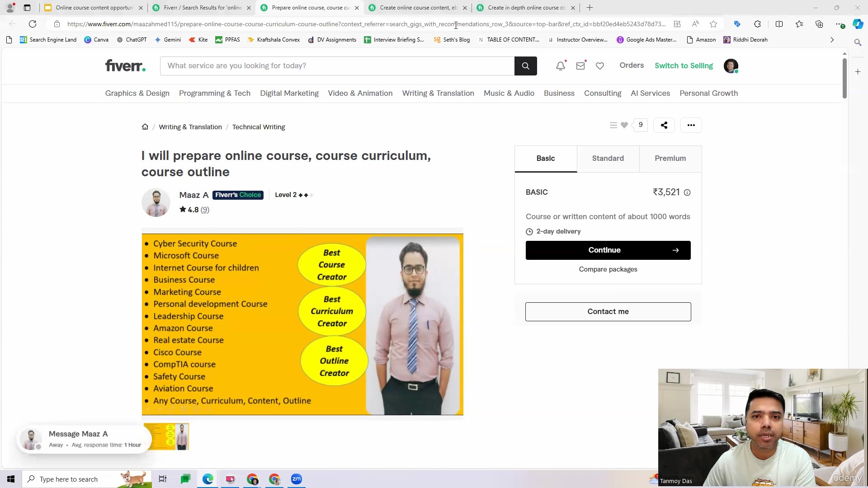
Task: Open Graphics & Design category
Action: (x=137, y=94)
